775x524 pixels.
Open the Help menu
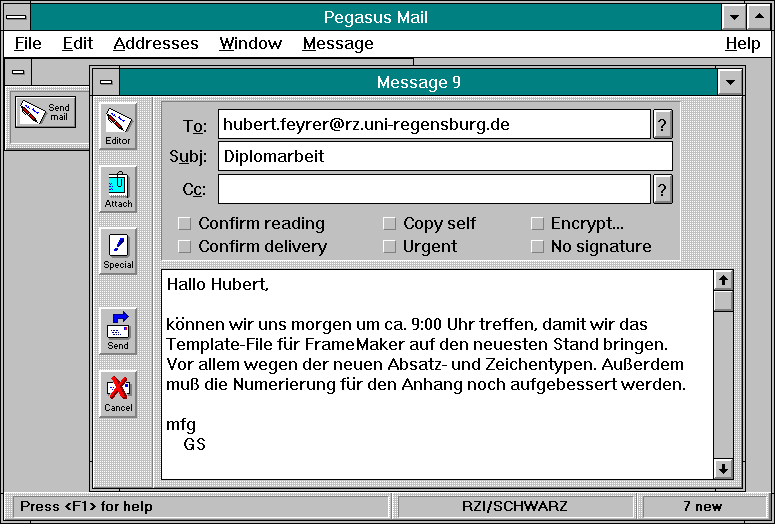coord(743,44)
